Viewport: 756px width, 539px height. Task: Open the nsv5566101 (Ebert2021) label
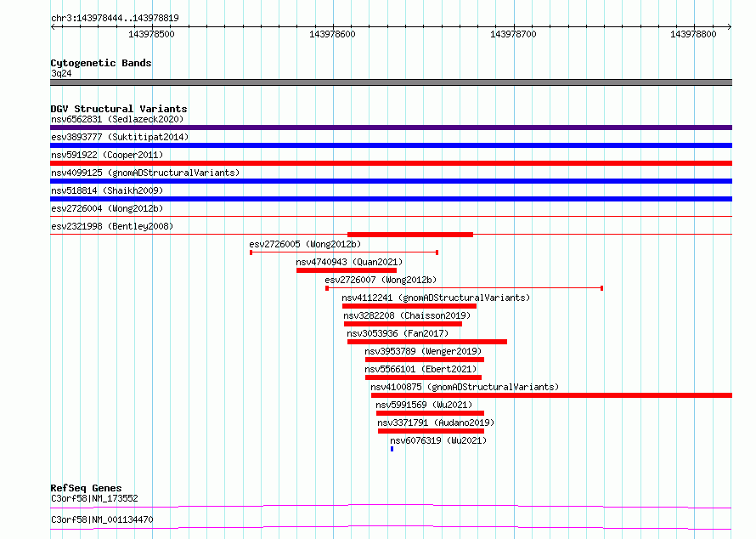coord(421,369)
